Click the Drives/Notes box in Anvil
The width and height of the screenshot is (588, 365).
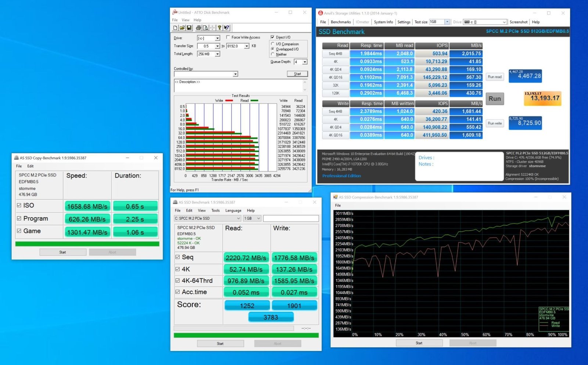coord(459,166)
